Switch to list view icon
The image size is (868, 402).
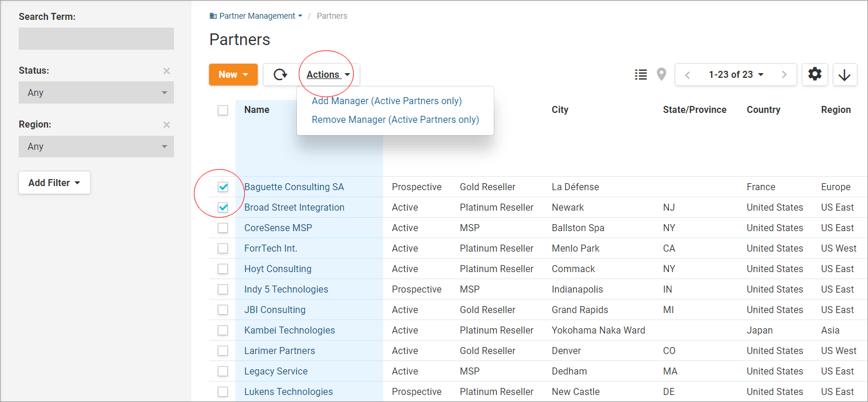coord(641,74)
